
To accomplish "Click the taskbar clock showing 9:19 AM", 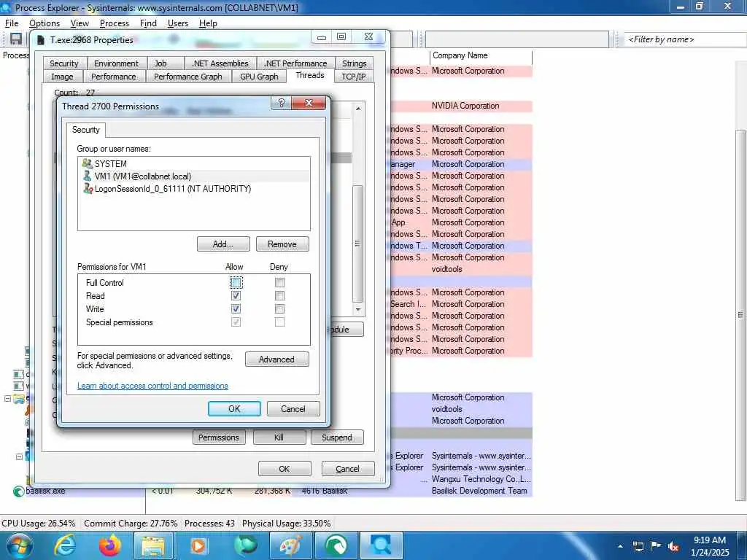I will coord(710,545).
